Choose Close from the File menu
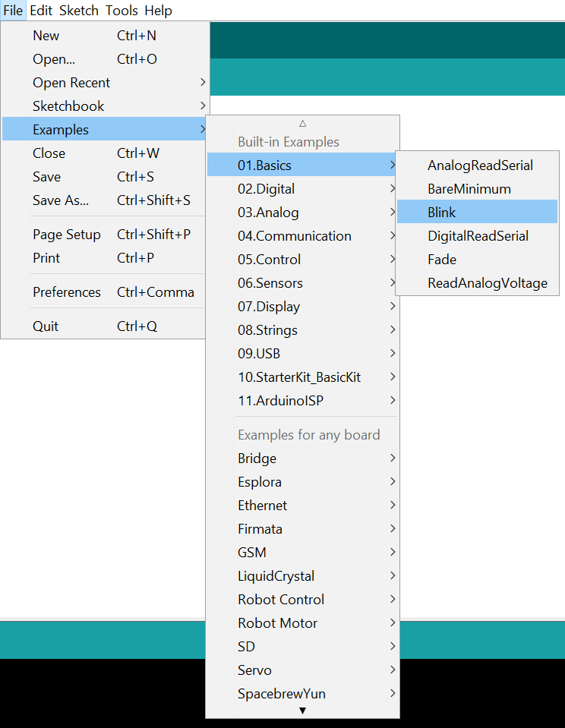This screenshot has width=565, height=728. point(104,153)
